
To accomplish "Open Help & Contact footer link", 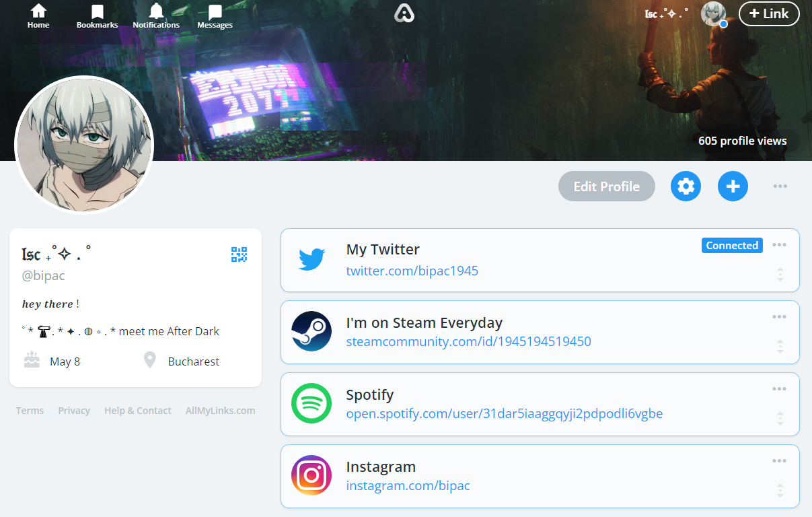I will tap(138, 411).
